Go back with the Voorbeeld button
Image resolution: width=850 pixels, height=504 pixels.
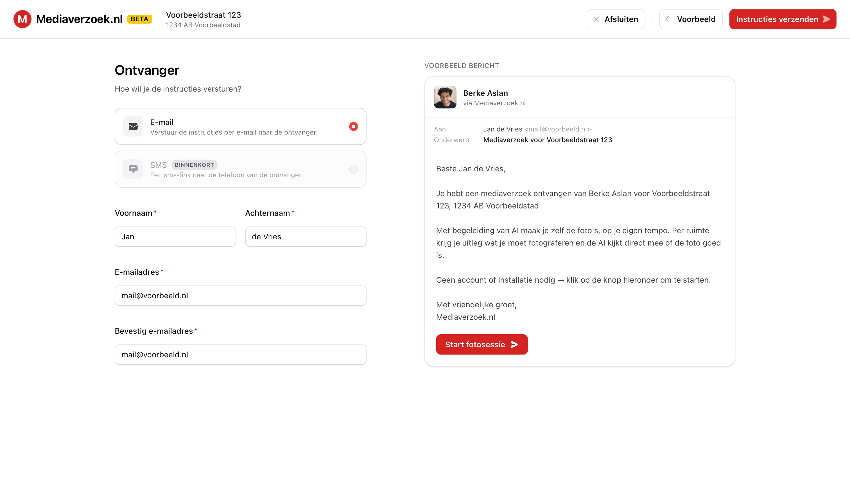691,19
